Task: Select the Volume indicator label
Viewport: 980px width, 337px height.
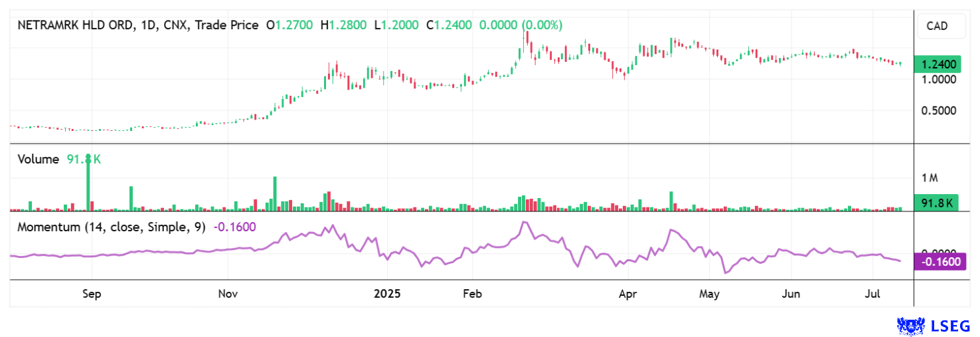Action: (x=38, y=160)
